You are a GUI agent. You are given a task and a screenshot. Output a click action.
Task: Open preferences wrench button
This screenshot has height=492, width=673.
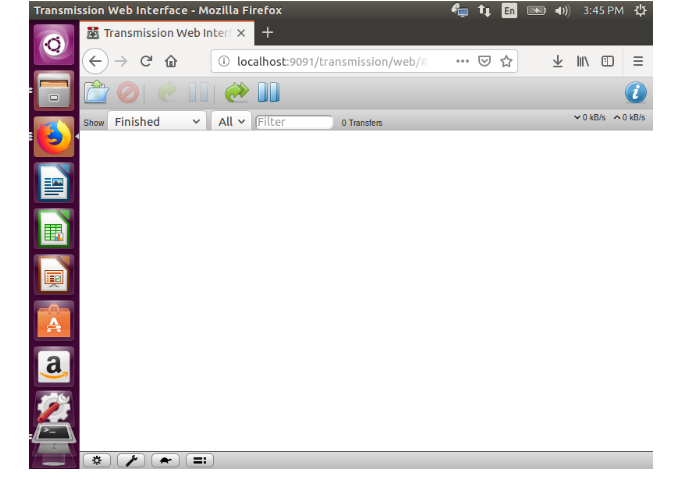tap(131, 461)
